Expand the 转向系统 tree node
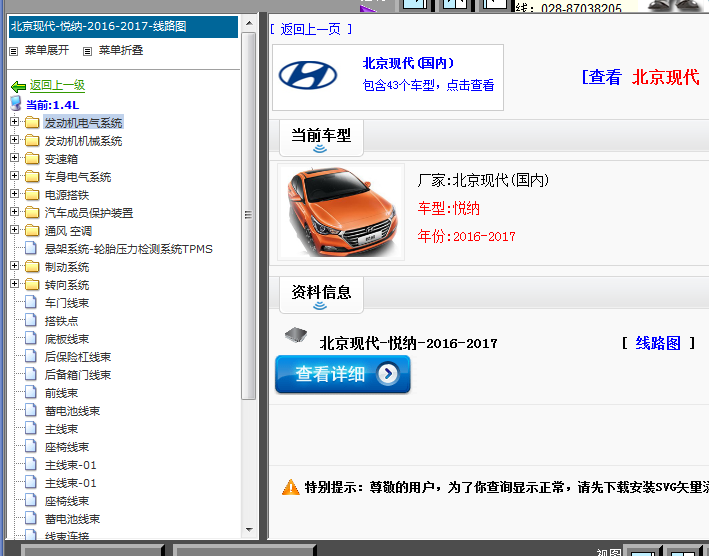Image resolution: width=709 pixels, height=556 pixels. click(x=14, y=284)
